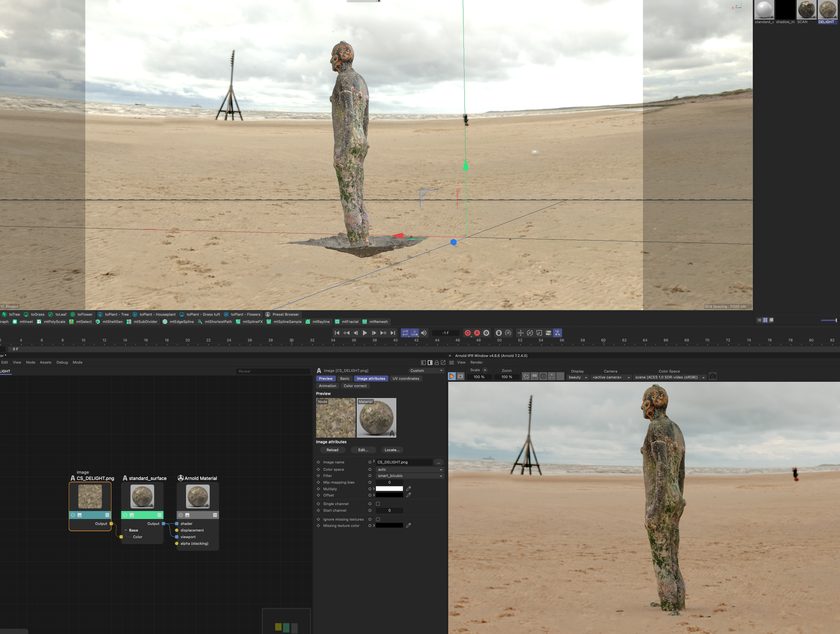
Task: Click mtFractal tool icon
Action: click(337, 322)
